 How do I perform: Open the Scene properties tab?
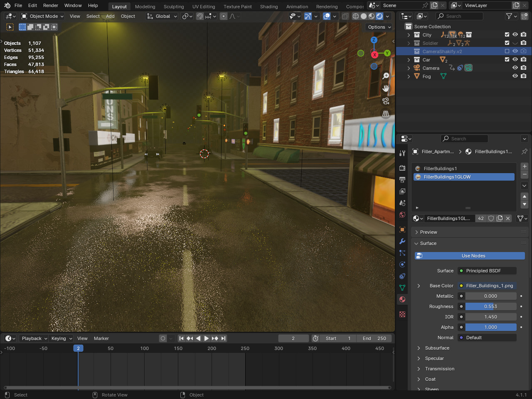(402, 203)
